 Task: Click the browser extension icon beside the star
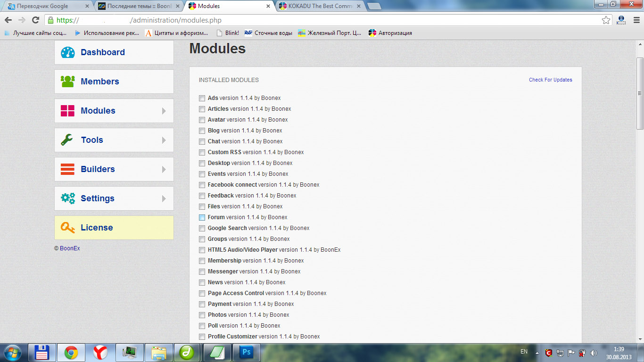(621, 20)
